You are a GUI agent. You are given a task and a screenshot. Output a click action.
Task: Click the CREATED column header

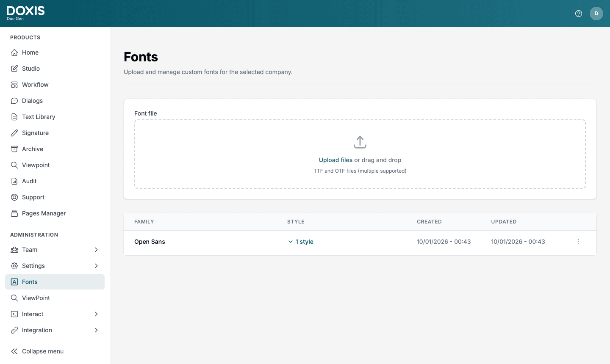pyautogui.click(x=429, y=222)
